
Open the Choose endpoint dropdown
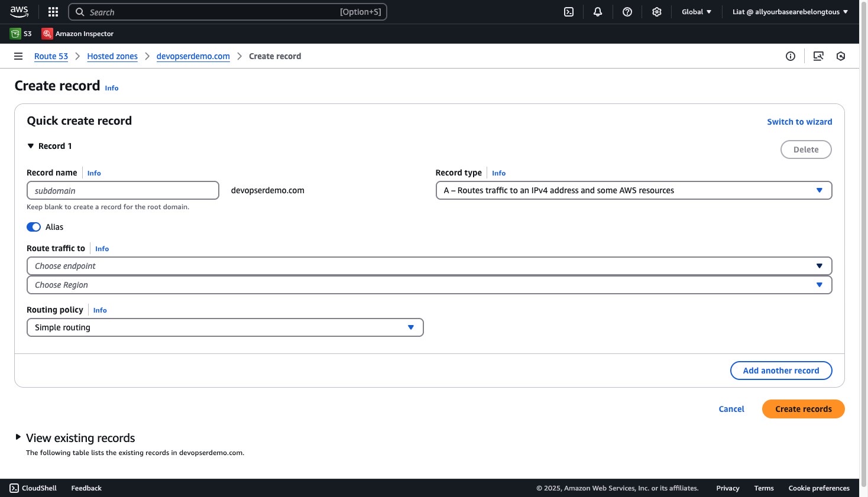pyautogui.click(x=429, y=266)
